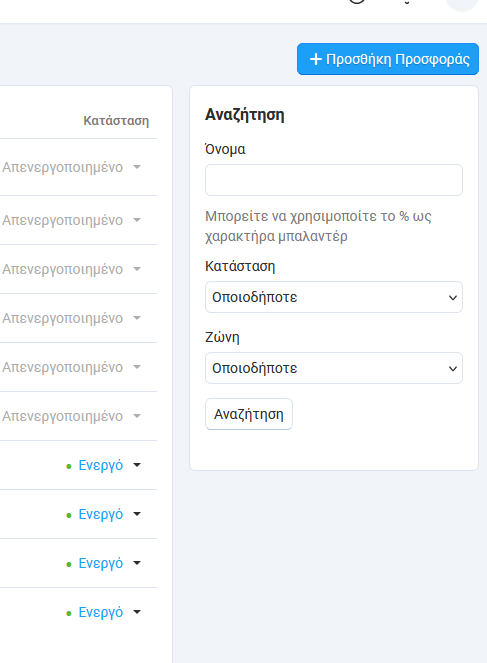Image resolution: width=487 pixels, height=663 pixels.
Task: Expand the first Απενεργοποιημένο status caret
Action: pyautogui.click(x=137, y=167)
